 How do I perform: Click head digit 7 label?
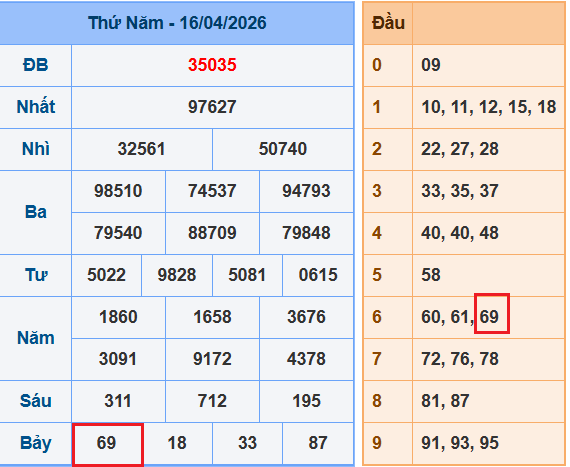click(x=377, y=359)
